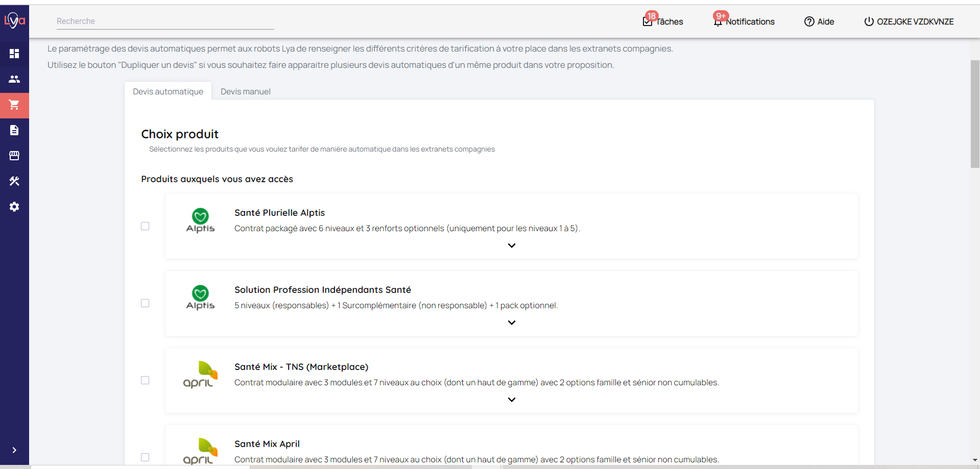Image resolution: width=980 pixels, height=469 pixels.
Task: Open the Tâches task list
Action: point(663,21)
